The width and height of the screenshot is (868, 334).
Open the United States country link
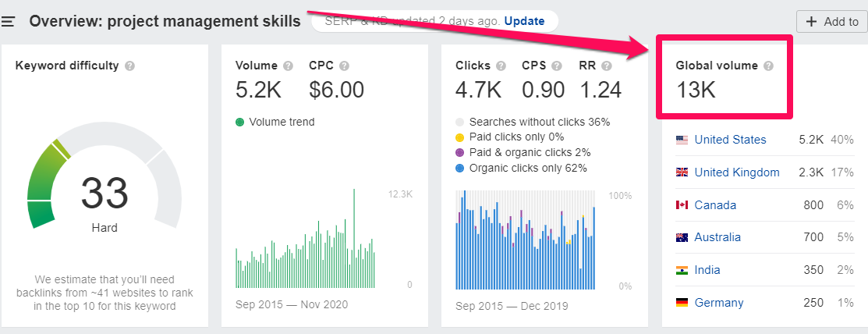point(730,140)
